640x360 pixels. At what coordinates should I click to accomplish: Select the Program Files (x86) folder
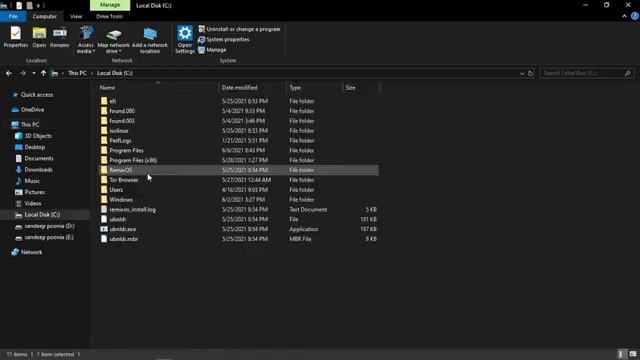pos(133,160)
